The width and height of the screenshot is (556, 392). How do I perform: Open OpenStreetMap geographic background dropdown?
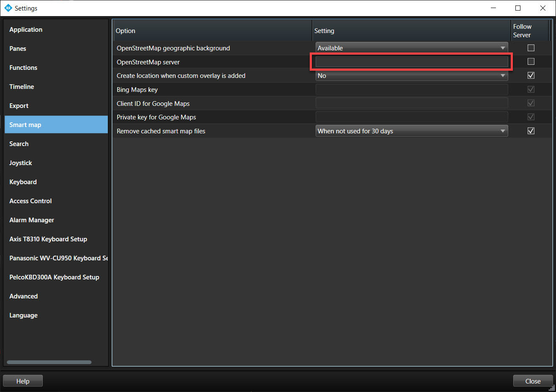point(411,48)
